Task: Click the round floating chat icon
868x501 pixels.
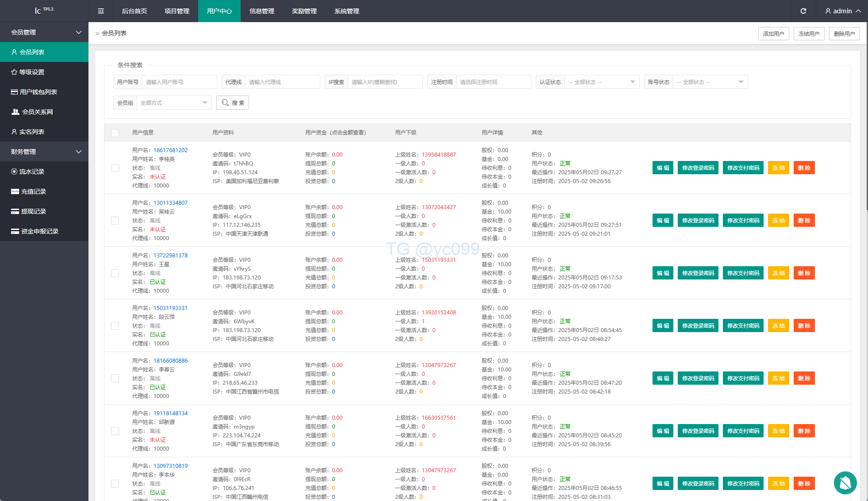Action: (845, 483)
